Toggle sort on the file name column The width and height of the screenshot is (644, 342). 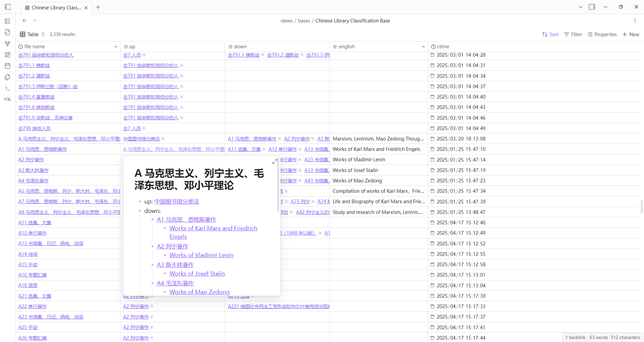(116, 47)
